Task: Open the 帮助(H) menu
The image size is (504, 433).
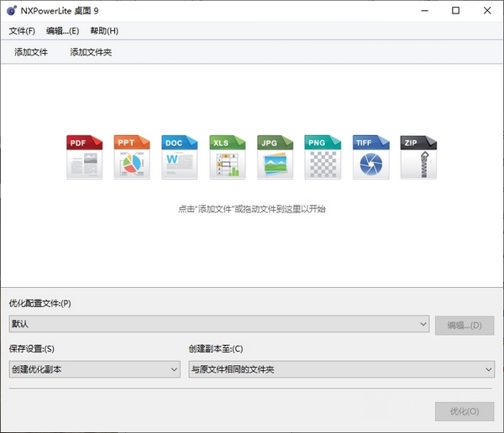Action: pos(104,31)
